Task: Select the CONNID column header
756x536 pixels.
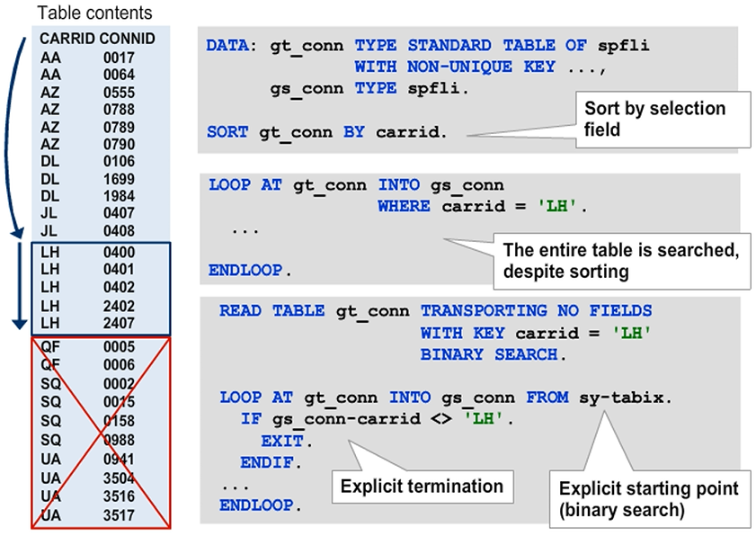Action: [127, 39]
